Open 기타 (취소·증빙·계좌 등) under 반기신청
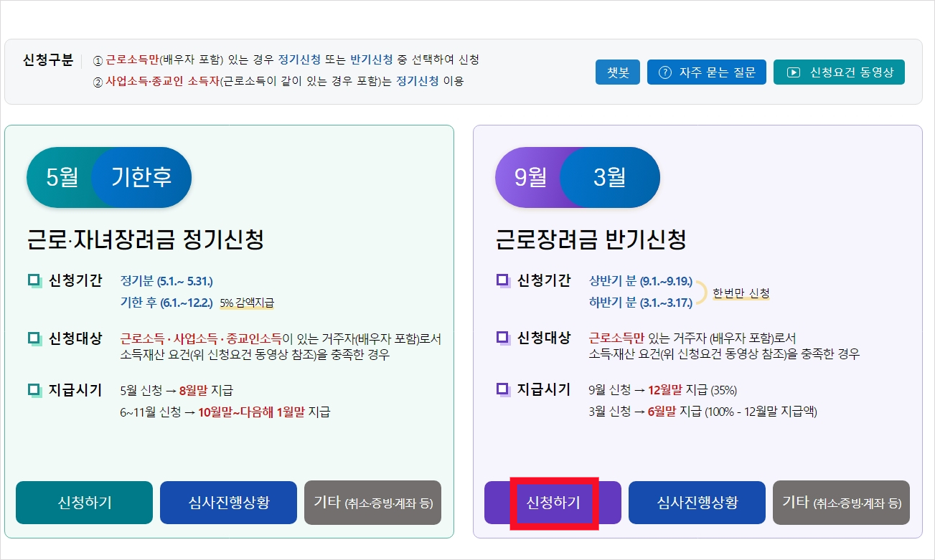The width and height of the screenshot is (935, 560). pos(841,503)
